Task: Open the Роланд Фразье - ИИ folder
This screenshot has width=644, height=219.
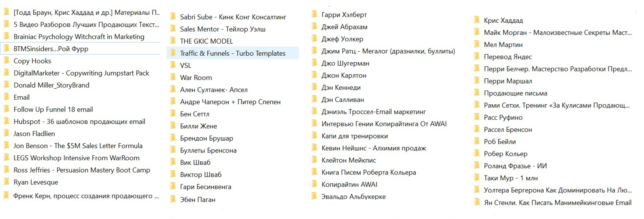Action: coord(515,166)
